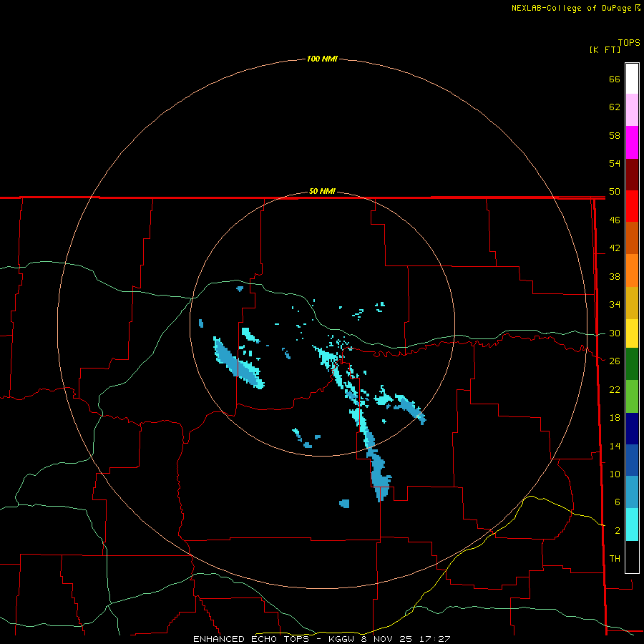Screen dimensions: 644x644
Task: Click the medium blue 10 kft legend swatch
Action: [x=632, y=460]
